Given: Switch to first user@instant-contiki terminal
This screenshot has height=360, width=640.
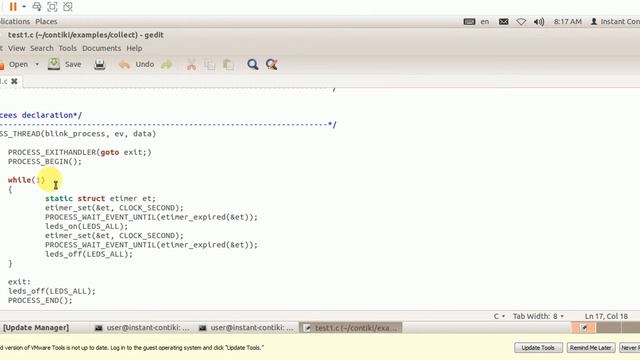Looking at the screenshot, I should click(x=142, y=328).
